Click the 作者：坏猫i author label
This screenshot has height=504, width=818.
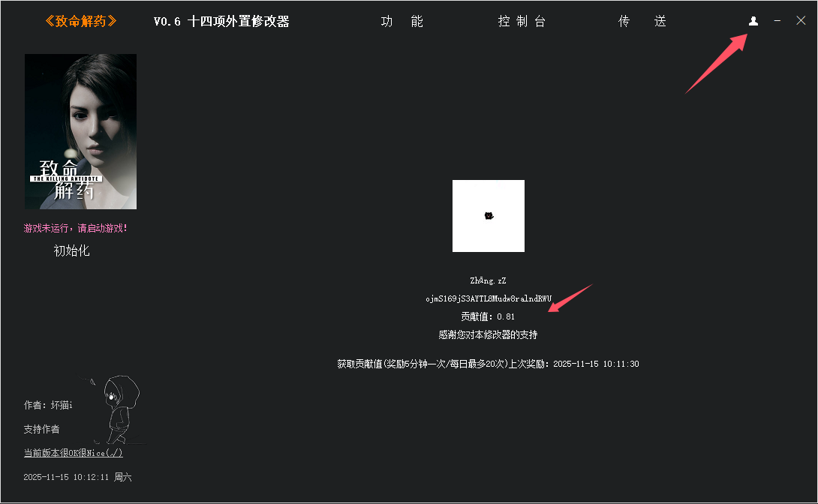pos(48,405)
